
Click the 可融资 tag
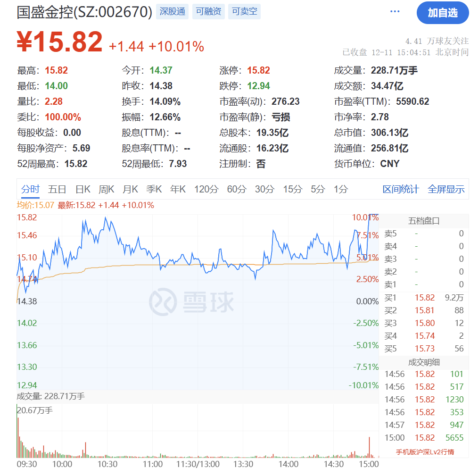(208, 11)
